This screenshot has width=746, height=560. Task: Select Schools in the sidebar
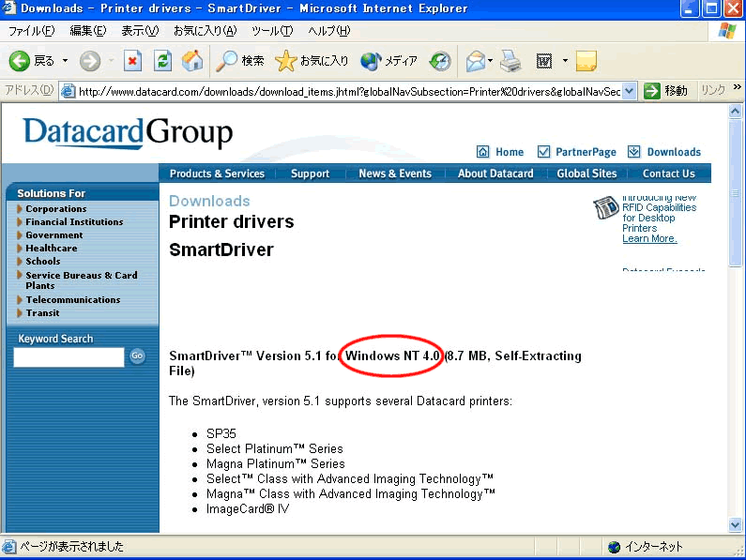point(43,261)
